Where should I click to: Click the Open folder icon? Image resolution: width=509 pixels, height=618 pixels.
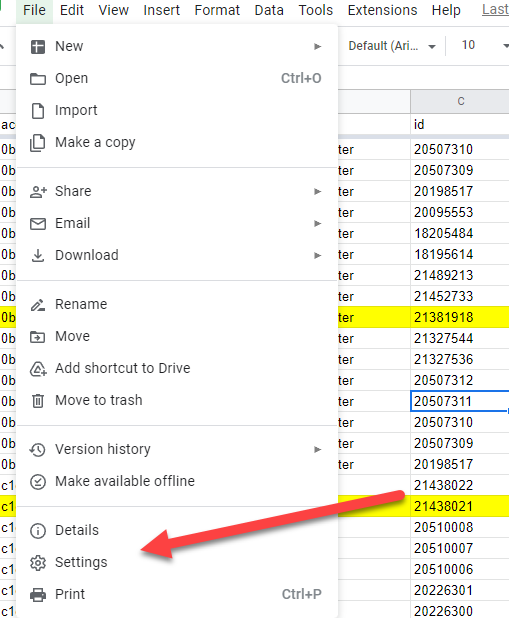38,78
